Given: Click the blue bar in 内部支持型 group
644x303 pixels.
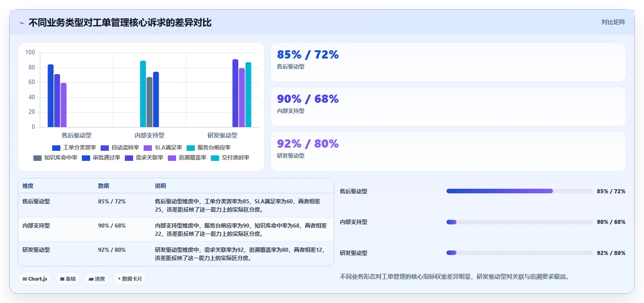Looking at the screenshot, I should [x=156, y=100].
